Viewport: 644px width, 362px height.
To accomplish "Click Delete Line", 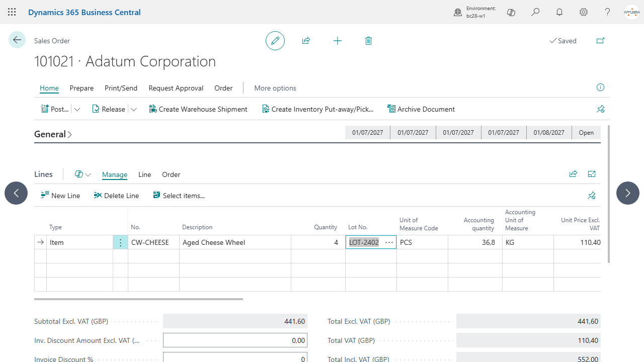I will (116, 196).
